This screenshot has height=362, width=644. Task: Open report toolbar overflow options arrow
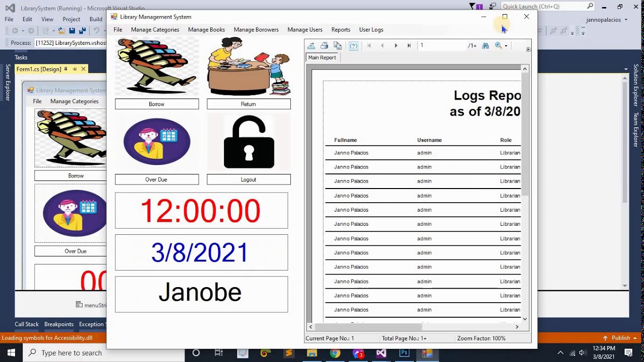pyautogui.click(x=528, y=49)
